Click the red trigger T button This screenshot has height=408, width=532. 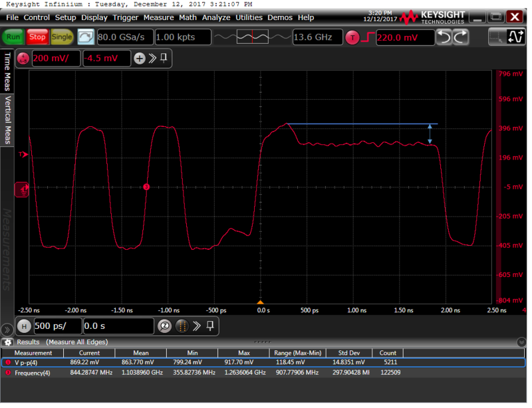point(352,37)
